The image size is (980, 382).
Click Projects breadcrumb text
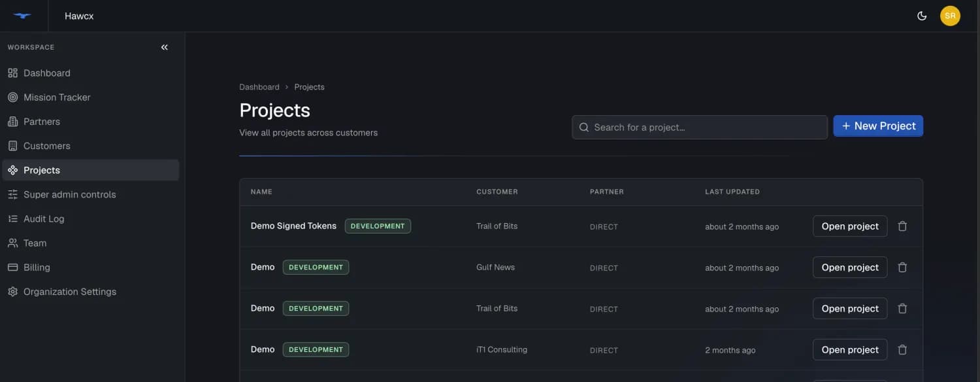pos(309,87)
